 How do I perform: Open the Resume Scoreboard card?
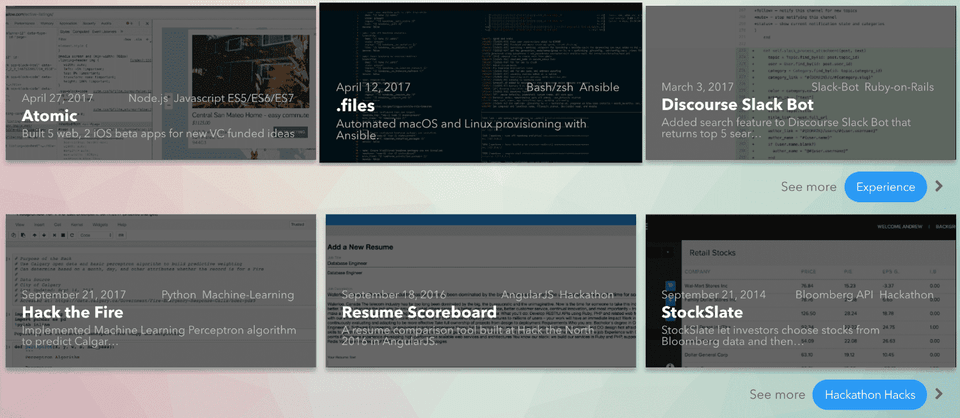coord(481,291)
